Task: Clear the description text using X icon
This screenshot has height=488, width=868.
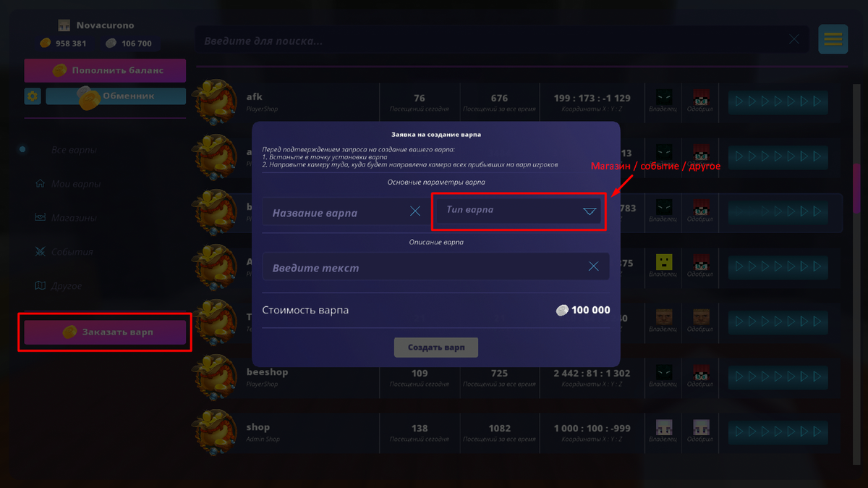Action: click(x=594, y=266)
